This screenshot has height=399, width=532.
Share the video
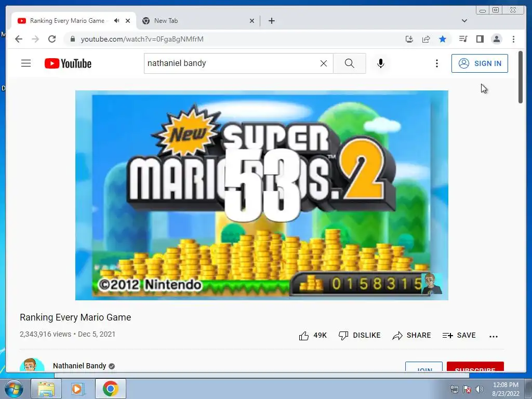tap(411, 336)
